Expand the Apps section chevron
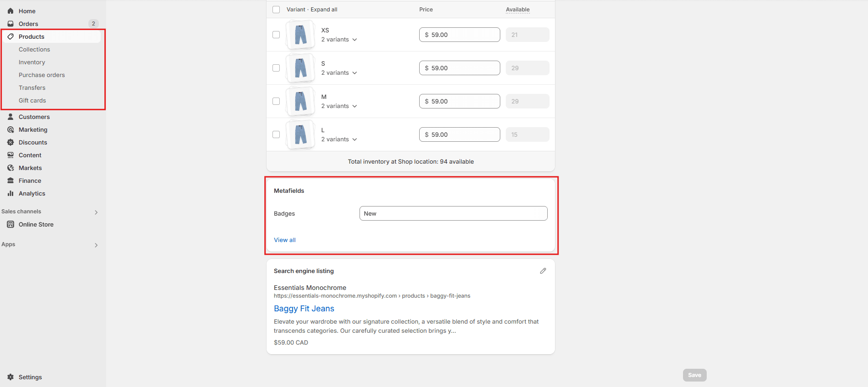The image size is (868, 387). (96, 245)
